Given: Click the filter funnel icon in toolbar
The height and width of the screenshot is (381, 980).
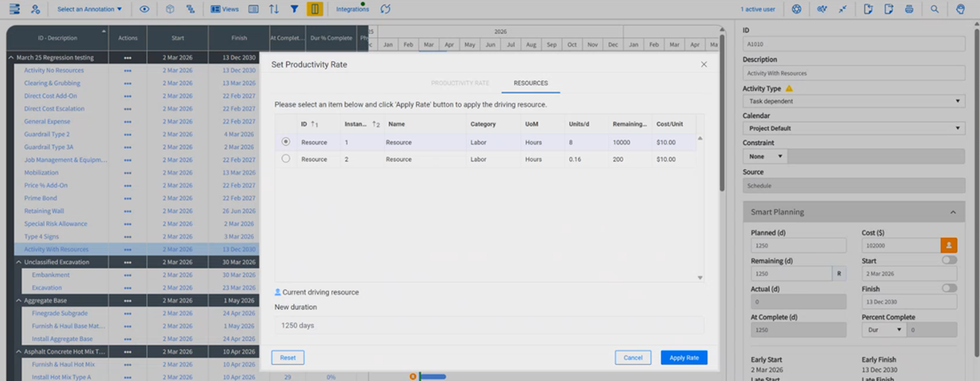Looking at the screenshot, I should [294, 10].
